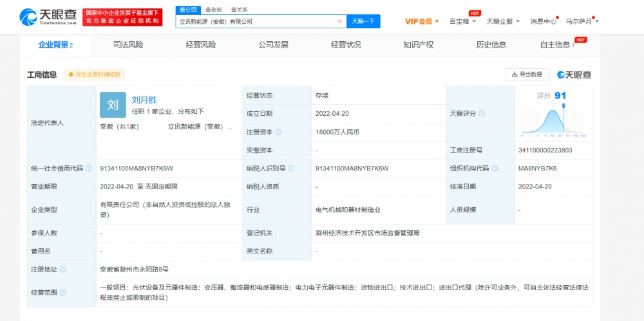Screen dimensions: 644x321
Task: Clear the search box with the X icon
Action: pyautogui.click(x=339, y=21)
